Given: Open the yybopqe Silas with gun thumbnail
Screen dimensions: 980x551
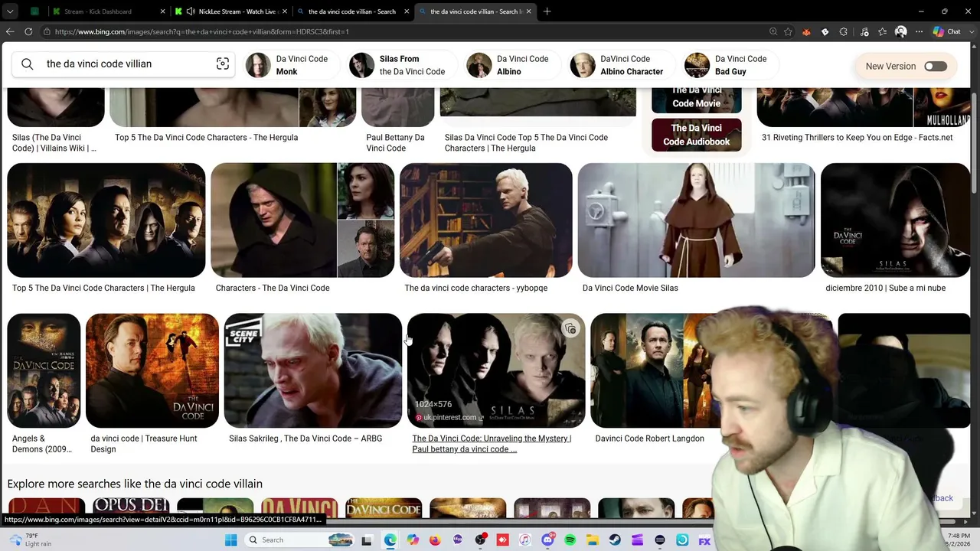Looking at the screenshot, I should click(x=486, y=220).
